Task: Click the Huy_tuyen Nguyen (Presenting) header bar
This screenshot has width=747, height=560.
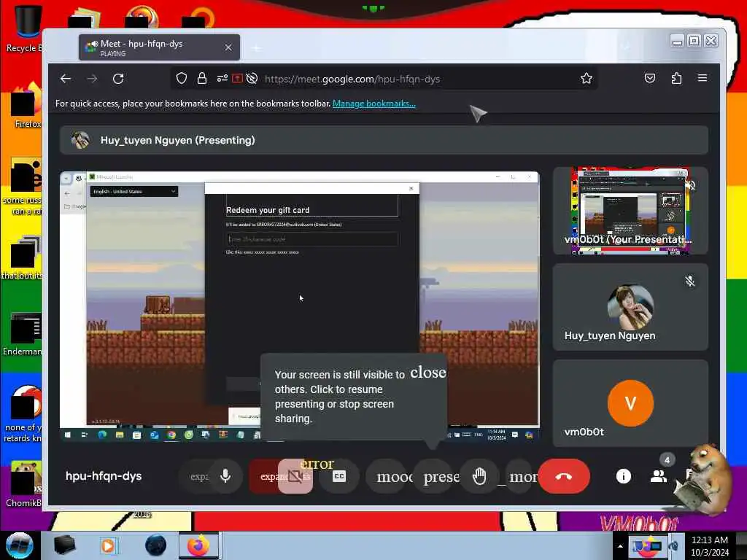Action: (384, 141)
